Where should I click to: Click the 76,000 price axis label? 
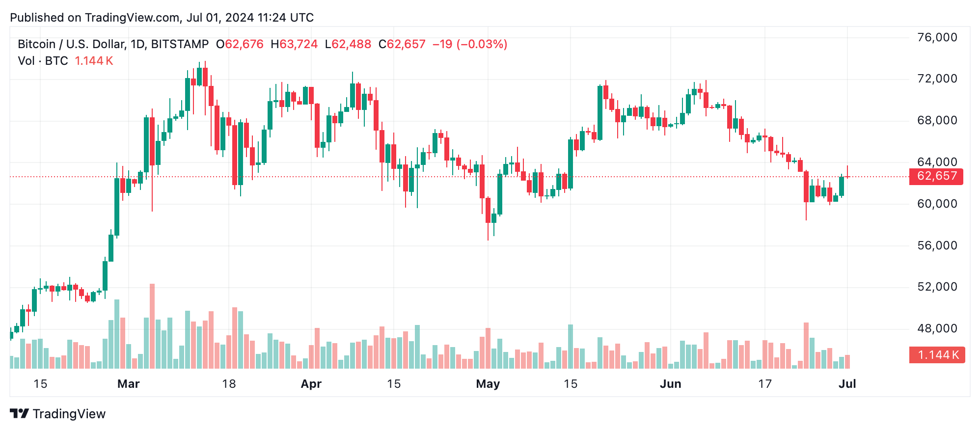point(937,37)
